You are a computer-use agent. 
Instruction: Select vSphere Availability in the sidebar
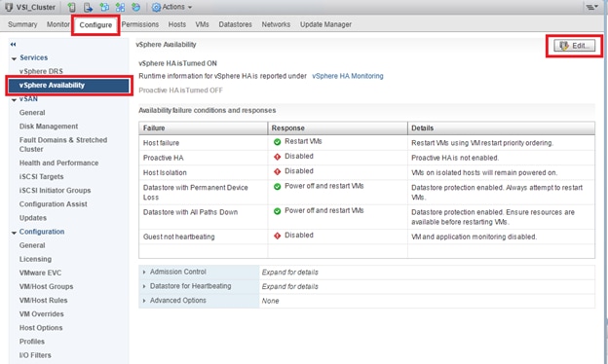coord(68,86)
